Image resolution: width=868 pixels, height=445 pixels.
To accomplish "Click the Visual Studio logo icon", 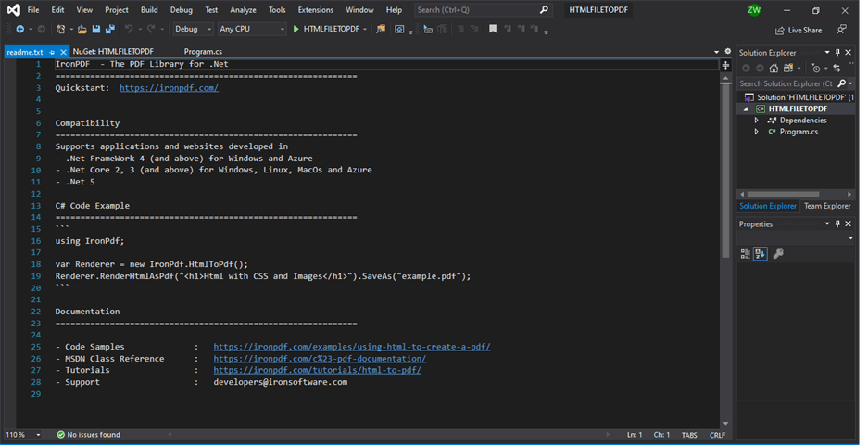I will click(x=14, y=10).
